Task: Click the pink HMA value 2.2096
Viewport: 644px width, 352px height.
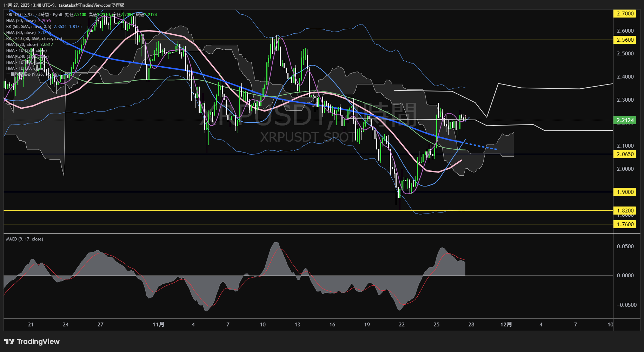Action: coord(45,21)
